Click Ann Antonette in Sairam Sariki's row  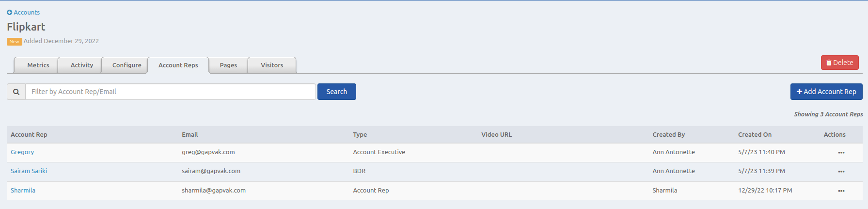(674, 171)
